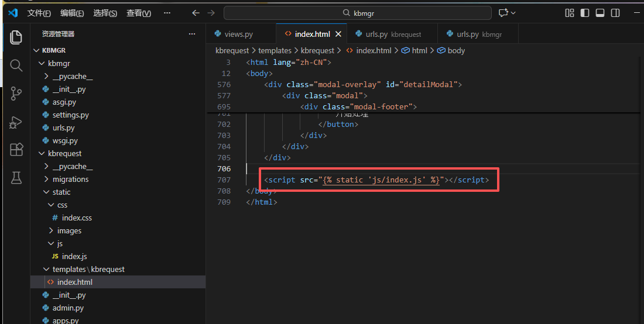Viewport: 644px width, 324px height.
Task: Toggle the bottom panel
Action: [600, 13]
